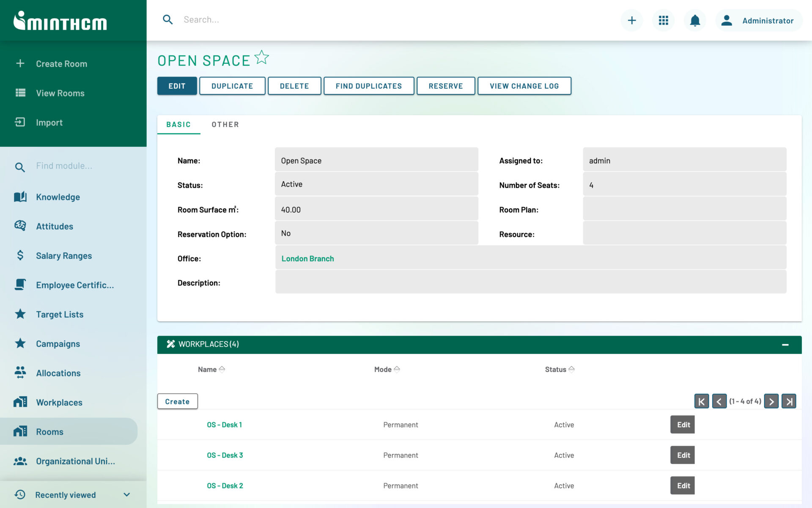
Task: Sort workplaces by Status column
Action: (572, 369)
